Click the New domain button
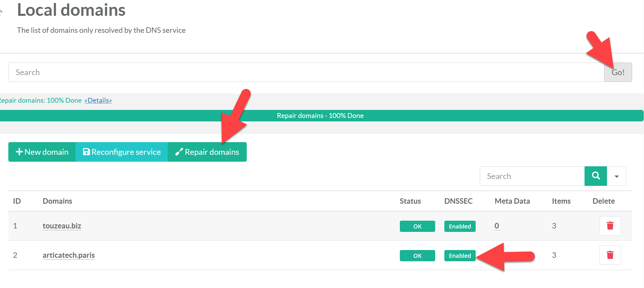This screenshot has height=288, width=644. pos(42,152)
